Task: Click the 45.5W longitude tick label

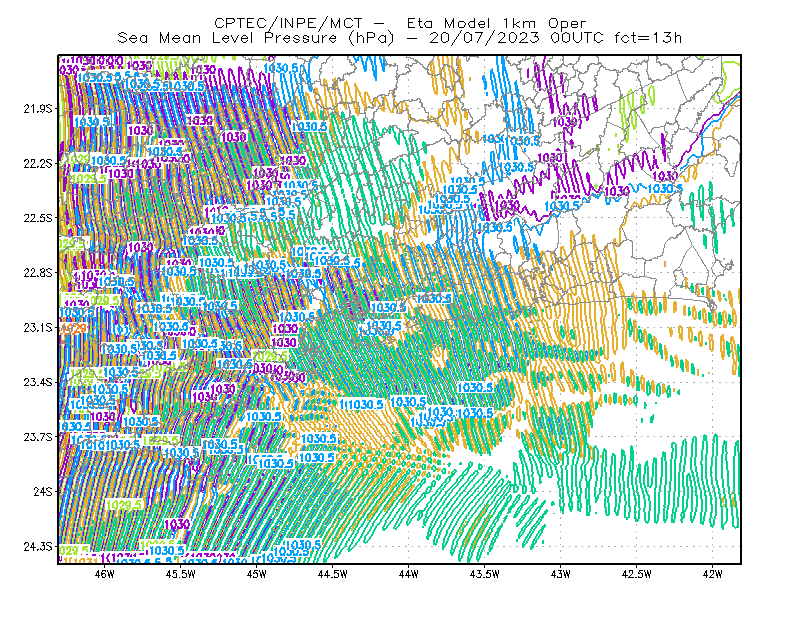Action: point(181,574)
